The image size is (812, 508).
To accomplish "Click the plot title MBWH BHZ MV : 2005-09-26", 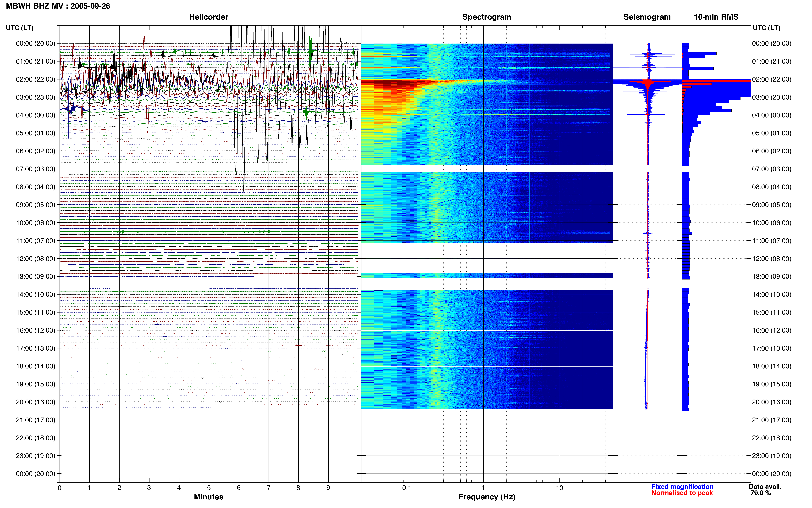I will click(x=58, y=6).
